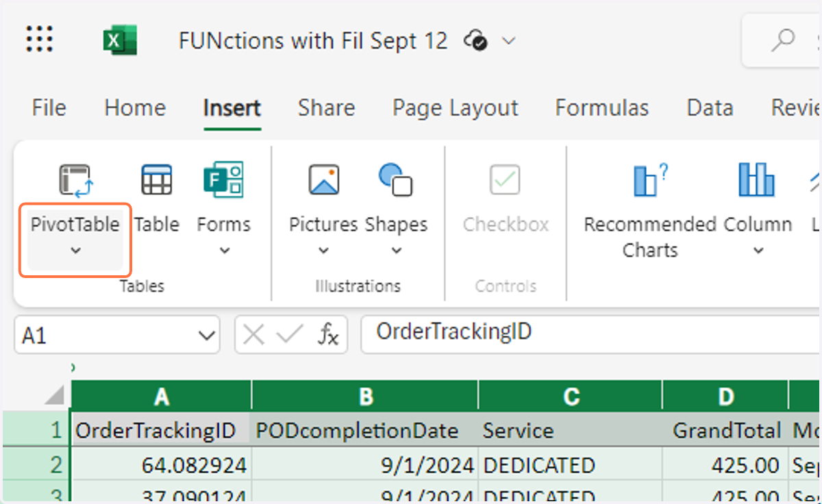Select row 2 header
This screenshot has width=822, height=504.
click(36, 465)
